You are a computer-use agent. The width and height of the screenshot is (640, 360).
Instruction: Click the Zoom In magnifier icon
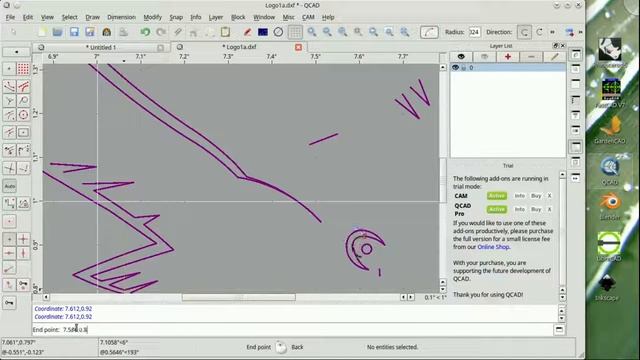point(312,32)
